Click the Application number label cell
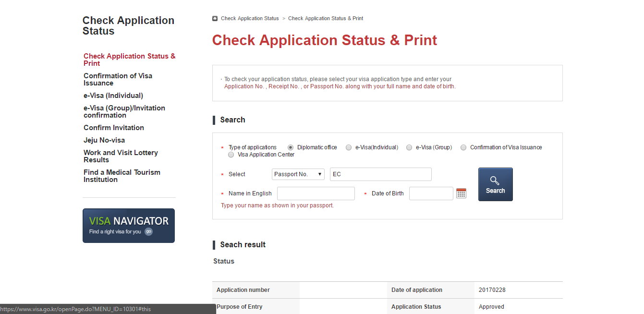This screenshot has height=314, width=644. [256, 290]
